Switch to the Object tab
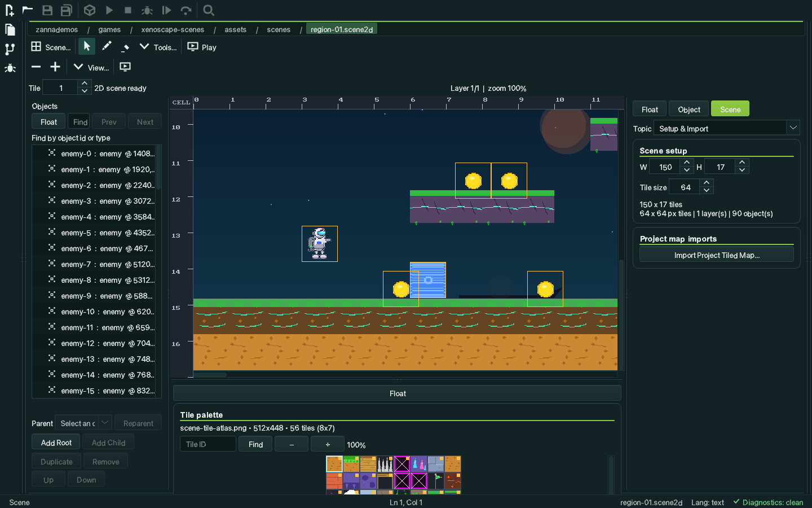 pos(689,110)
